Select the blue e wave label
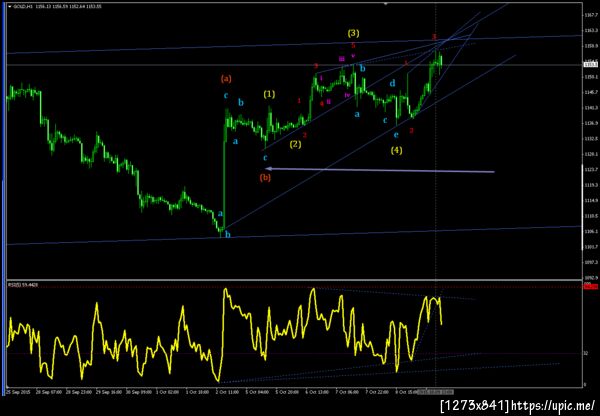This screenshot has width=600, height=416. 396,135
